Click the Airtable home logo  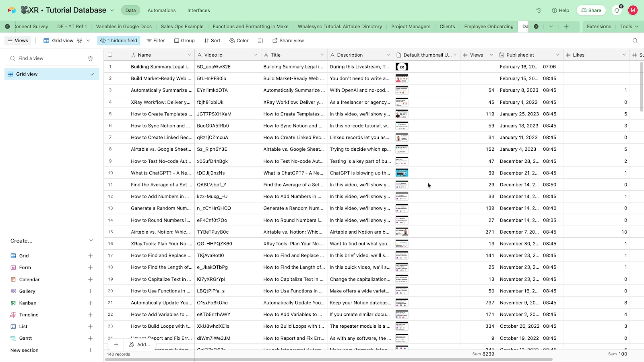click(12, 10)
